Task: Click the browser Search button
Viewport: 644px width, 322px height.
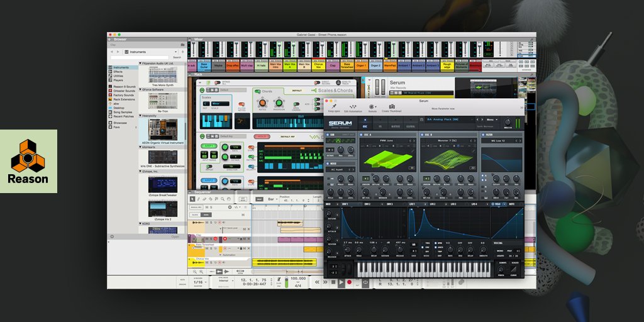Action: point(177,57)
